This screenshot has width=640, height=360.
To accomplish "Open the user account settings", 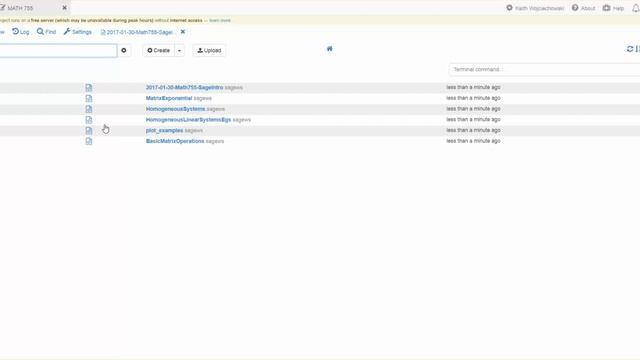I will click(x=535, y=8).
